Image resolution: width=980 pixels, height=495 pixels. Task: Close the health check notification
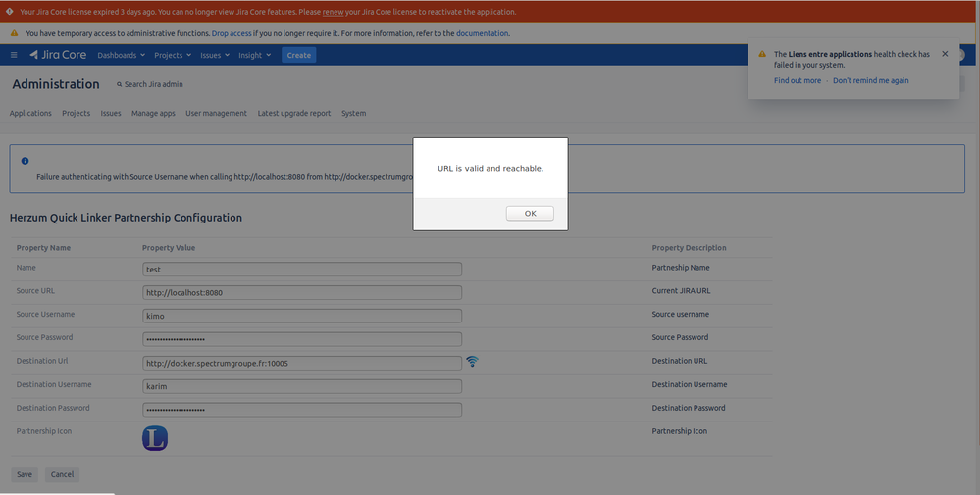click(x=945, y=54)
